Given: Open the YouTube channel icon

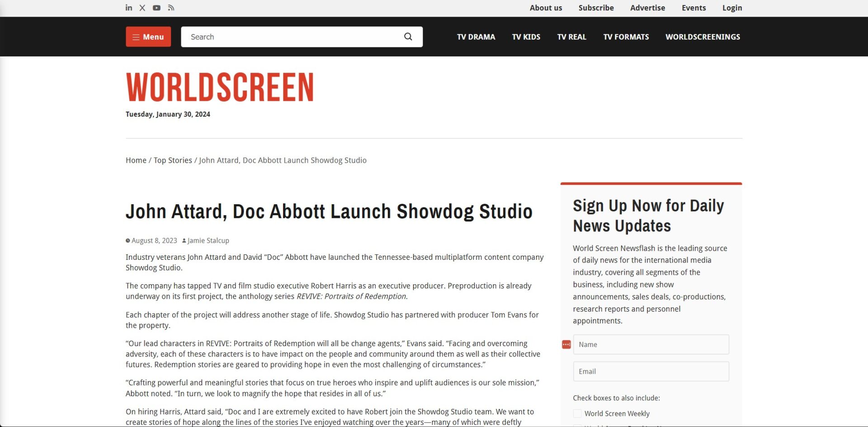Looking at the screenshot, I should 157,8.
